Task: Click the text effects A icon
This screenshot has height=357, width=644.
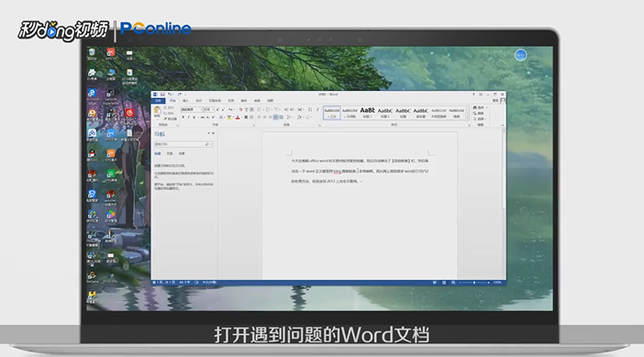Action: 221,117
